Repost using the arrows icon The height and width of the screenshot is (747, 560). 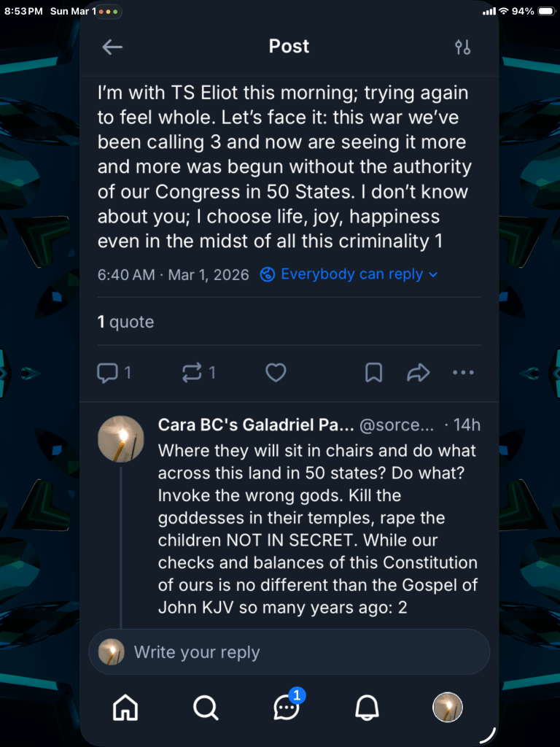(x=192, y=373)
